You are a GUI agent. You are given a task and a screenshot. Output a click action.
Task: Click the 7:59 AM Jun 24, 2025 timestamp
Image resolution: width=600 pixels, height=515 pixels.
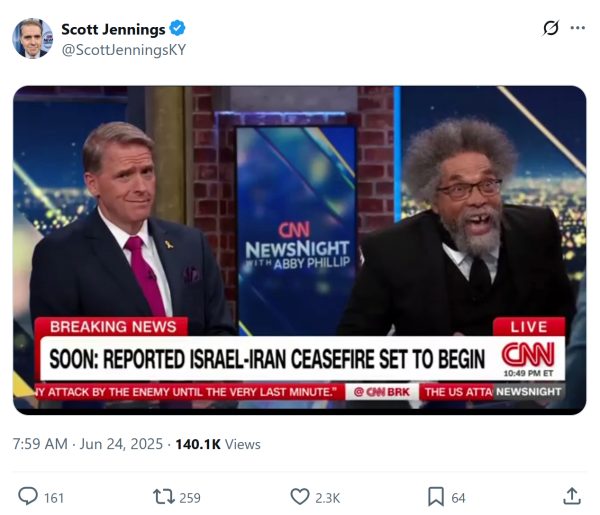(83, 443)
